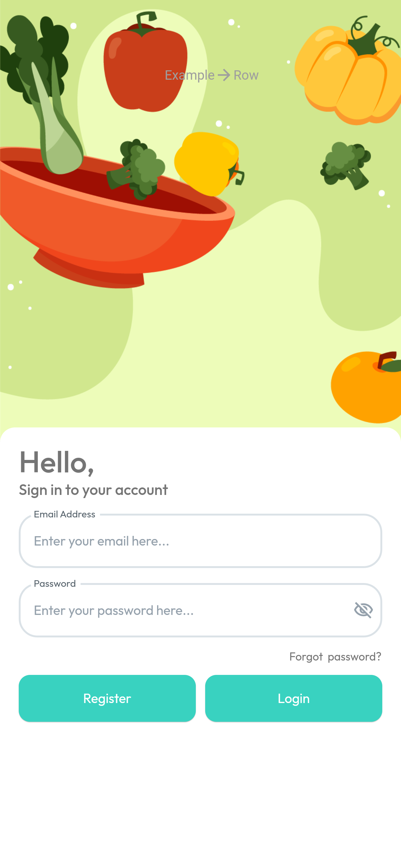Focus the password input field

[200, 610]
